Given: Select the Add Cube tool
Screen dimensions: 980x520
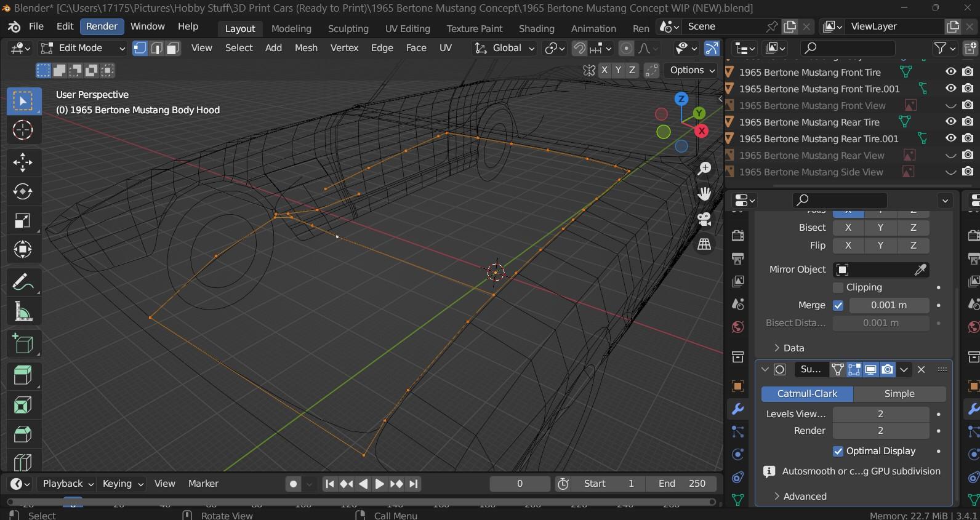Looking at the screenshot, I should pyautogui.click(x=23, y=344).
